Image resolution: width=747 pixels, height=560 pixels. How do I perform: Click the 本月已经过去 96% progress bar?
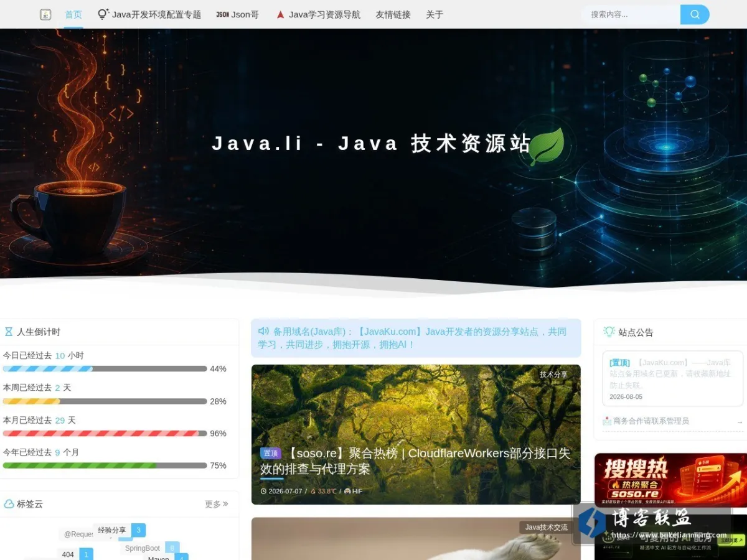click(x=105, y=433)
